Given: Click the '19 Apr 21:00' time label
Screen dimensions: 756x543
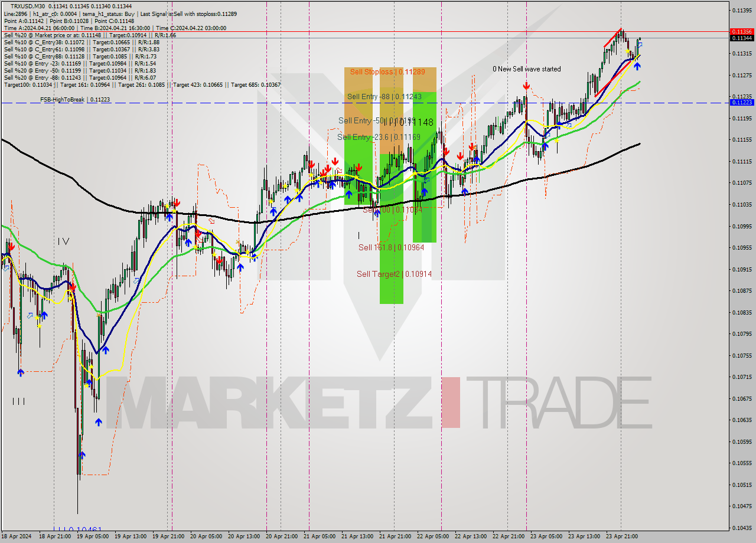Looking at the screenshot, I should click(x=168, y=537).
